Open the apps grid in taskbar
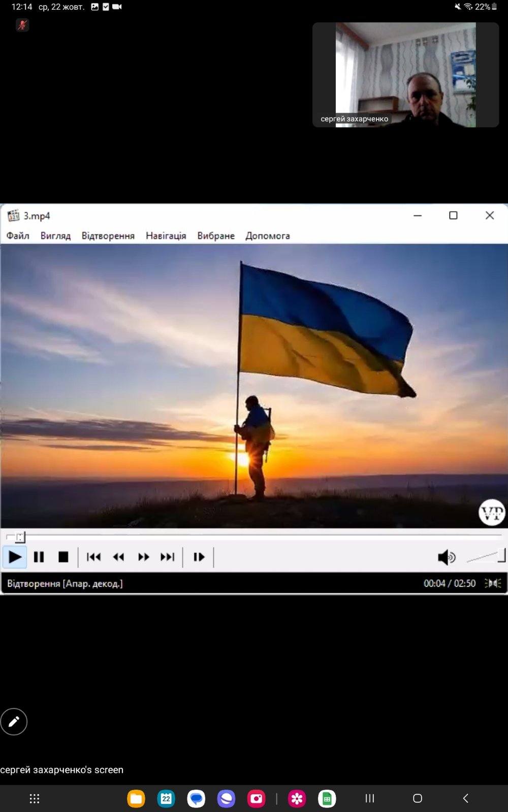508x812 pixels. [35, 799]
